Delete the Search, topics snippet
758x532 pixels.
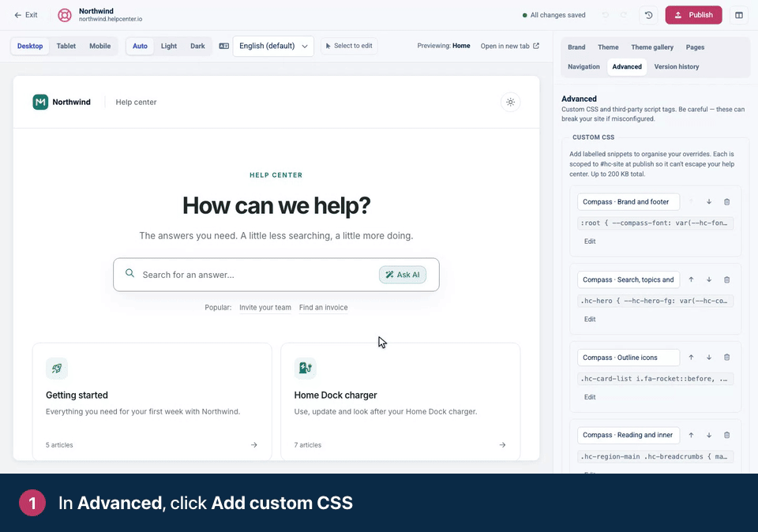pyautogui.click(x=726, y=279)
